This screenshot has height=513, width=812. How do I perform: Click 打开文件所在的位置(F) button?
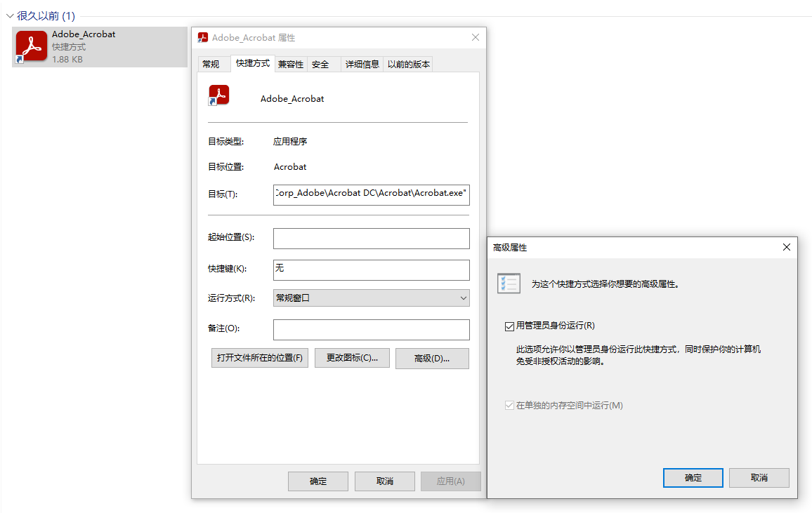(x=259, y=358)
